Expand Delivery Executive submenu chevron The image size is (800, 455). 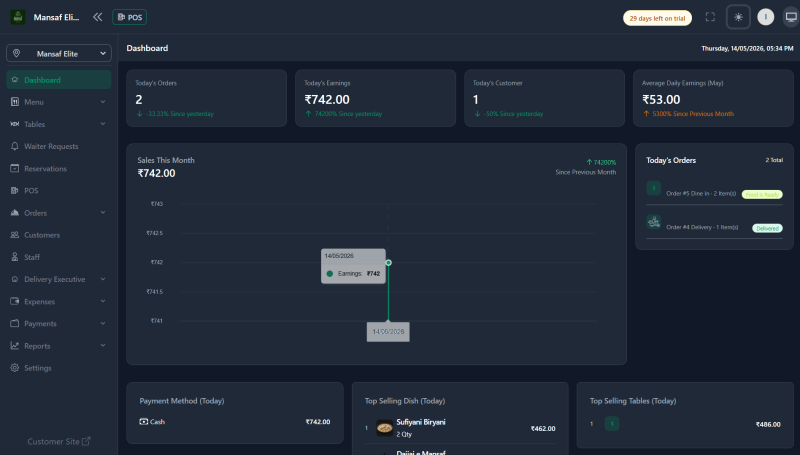pos(103,279)
